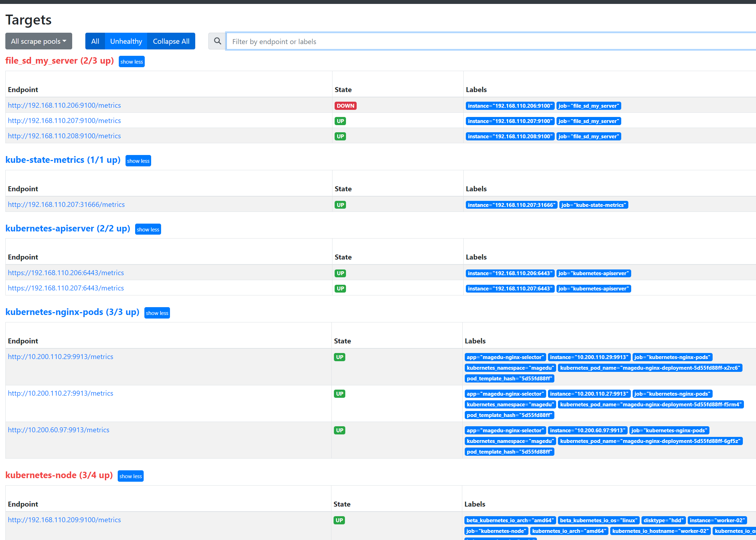Click the kube-state-metrics pool heading link
Image resolution: width=756 pixels, height=540 pixels.
(63, 160)
